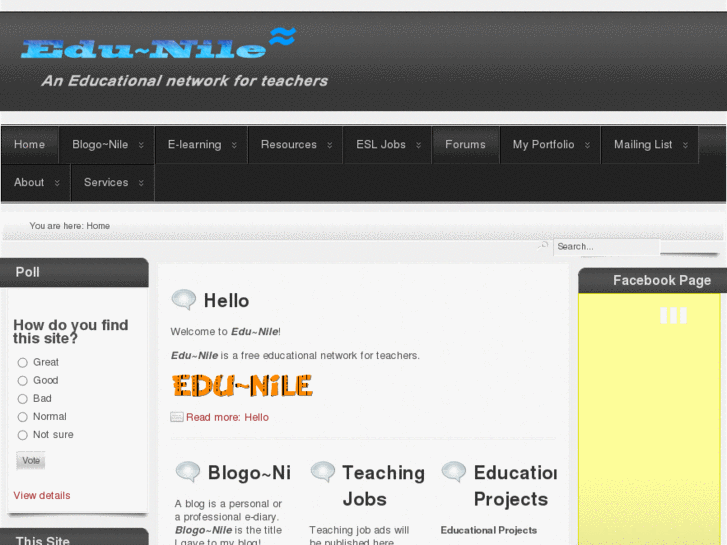The image size is (727, 545).
Task: Open the Blogo~Ni article heading
Action: tap(249, 473)
